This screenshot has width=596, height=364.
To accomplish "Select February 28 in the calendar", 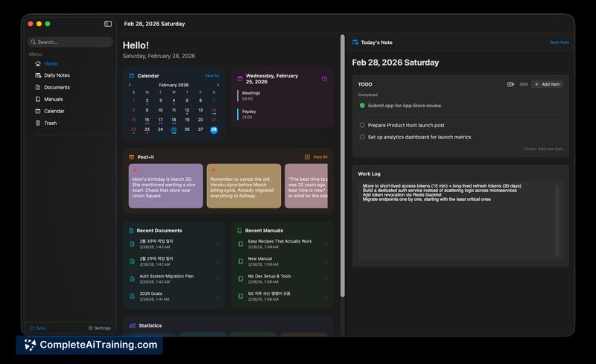I will point(214,130).
